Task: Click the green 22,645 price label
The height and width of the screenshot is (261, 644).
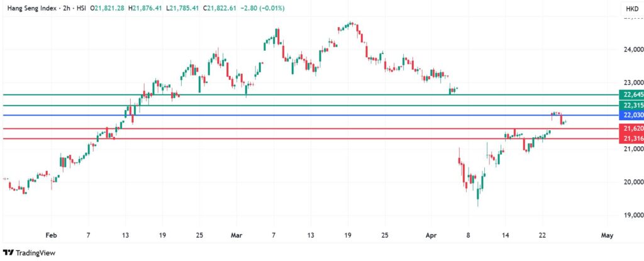Action: [x=631, y=94]
